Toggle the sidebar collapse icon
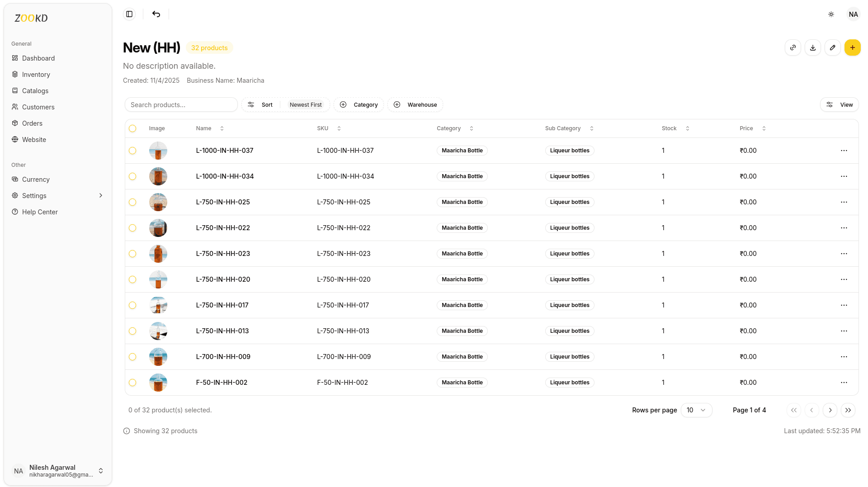This screenshot has height=487, width=868. coord(129,14)
